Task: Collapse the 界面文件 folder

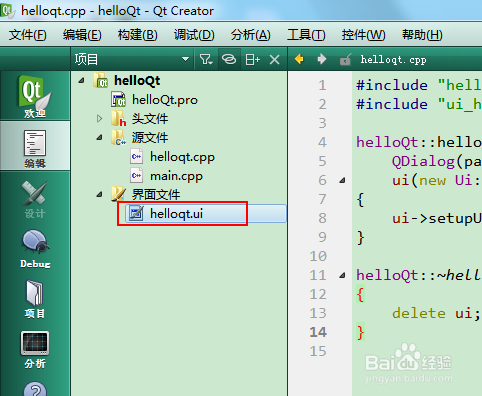Action: click(99, 194)
